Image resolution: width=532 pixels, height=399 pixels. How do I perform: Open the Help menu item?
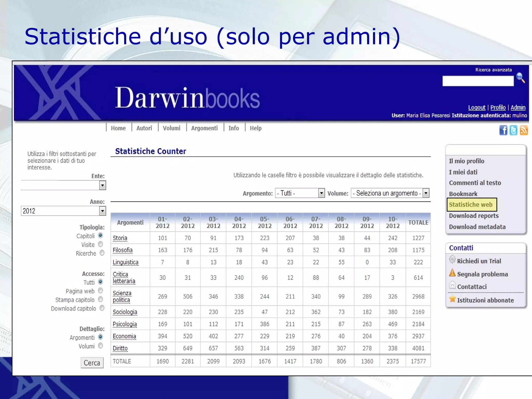256,128
